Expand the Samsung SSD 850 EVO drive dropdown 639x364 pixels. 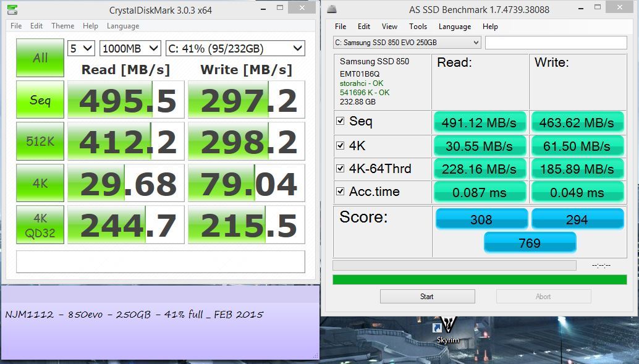[407, 43]
